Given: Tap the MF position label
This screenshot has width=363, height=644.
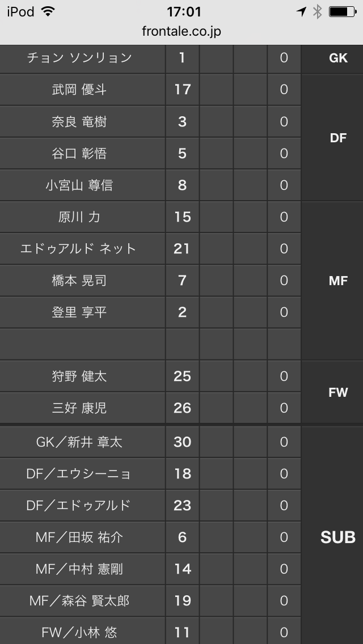Looking at the screenshot, I should coord(339,281).
